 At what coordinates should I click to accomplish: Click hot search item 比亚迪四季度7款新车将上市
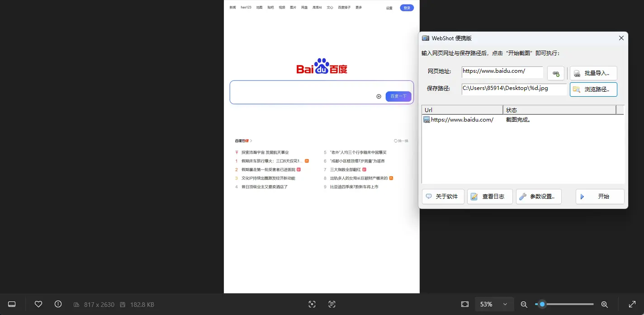click(x=354, y=187)
